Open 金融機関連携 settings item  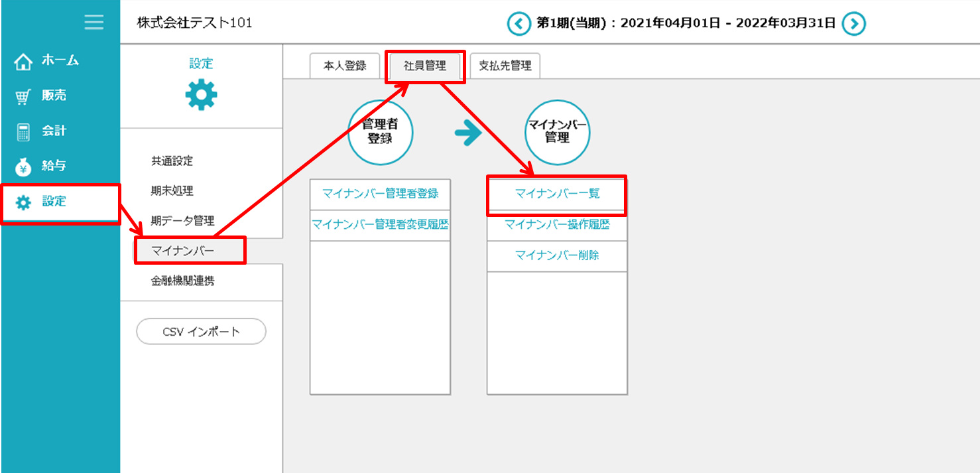[182, 281]
